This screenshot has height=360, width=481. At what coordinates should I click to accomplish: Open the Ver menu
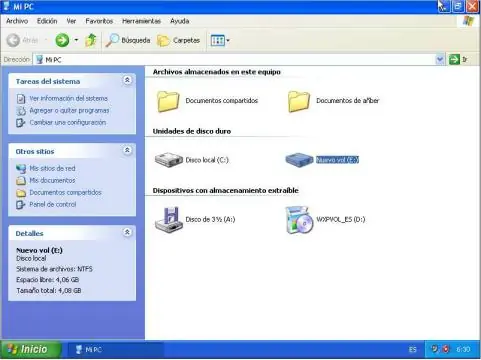tap(71, 21)
